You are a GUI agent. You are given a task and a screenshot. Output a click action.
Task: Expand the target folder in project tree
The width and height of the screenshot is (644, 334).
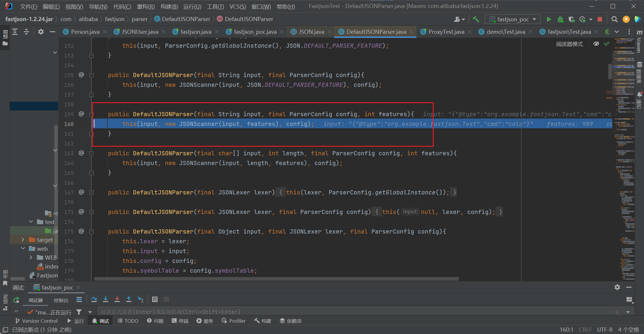(23, 240)
